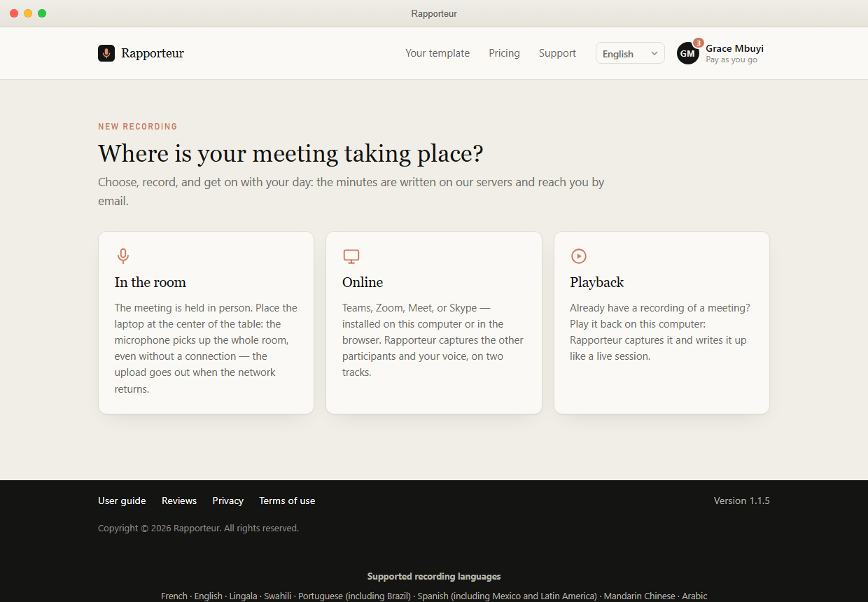This screenshot has width=868, height=602.
Task: Click the Where is your meeting taking place heading
Action: 290,153
